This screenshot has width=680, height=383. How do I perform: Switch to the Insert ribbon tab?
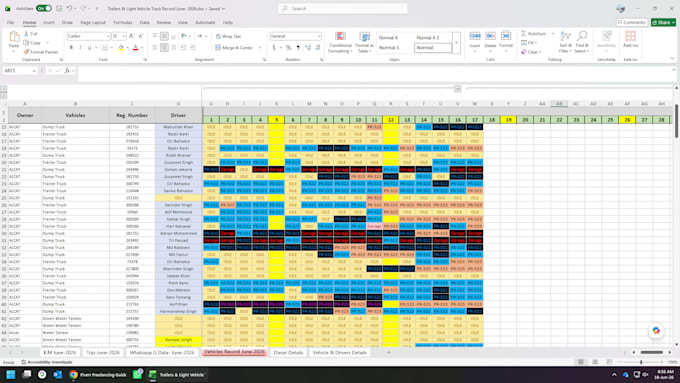(x=49, y=22)
